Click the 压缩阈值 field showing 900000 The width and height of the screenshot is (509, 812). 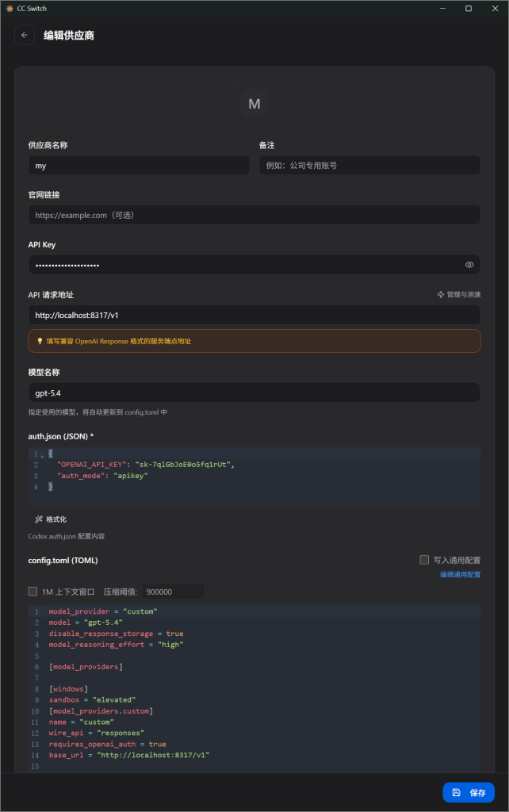coord(173,592)
